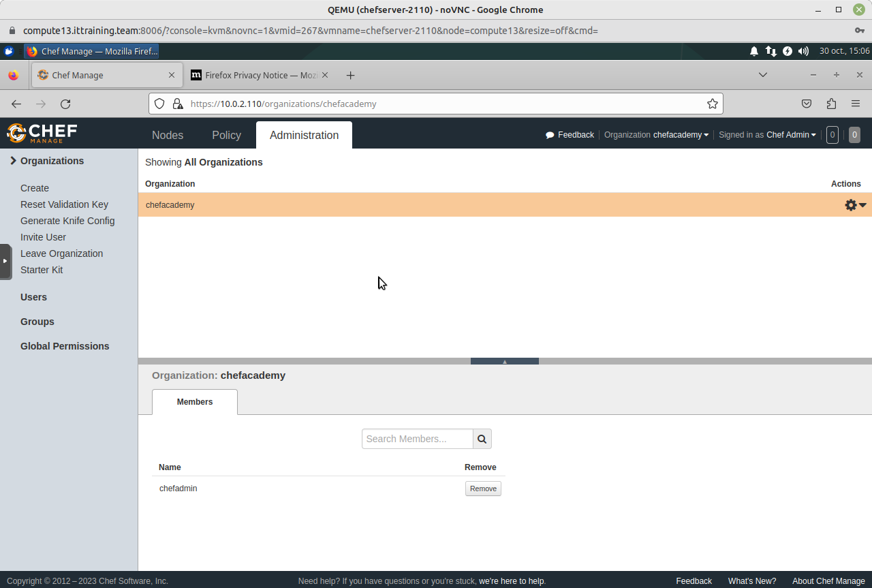Switch to Firefox Privacy Notice tab
872x588 pixels.
(260, 75)
